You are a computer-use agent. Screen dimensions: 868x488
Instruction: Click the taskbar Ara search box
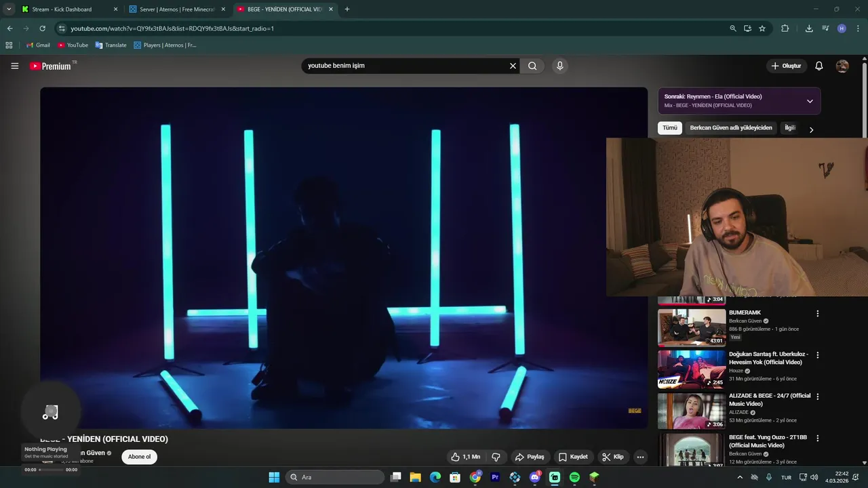tap(335, 477)
